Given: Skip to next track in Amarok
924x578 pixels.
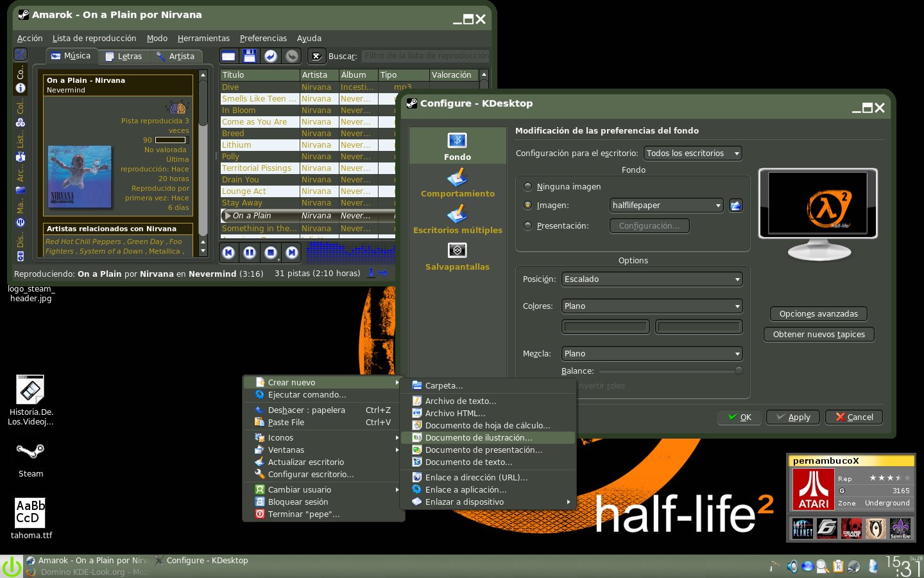Looking at the screenshot, I should (292, 253).
